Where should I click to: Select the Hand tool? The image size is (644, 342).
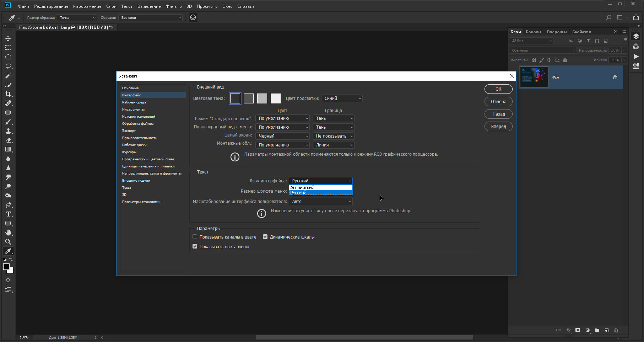pyautogui.click(x=8, y=233)
